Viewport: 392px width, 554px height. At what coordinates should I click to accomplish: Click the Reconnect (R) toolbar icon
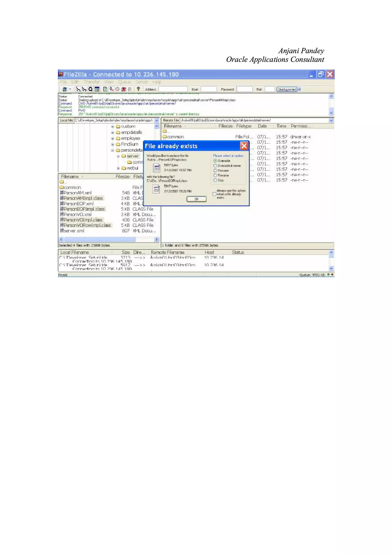(130, 89)
